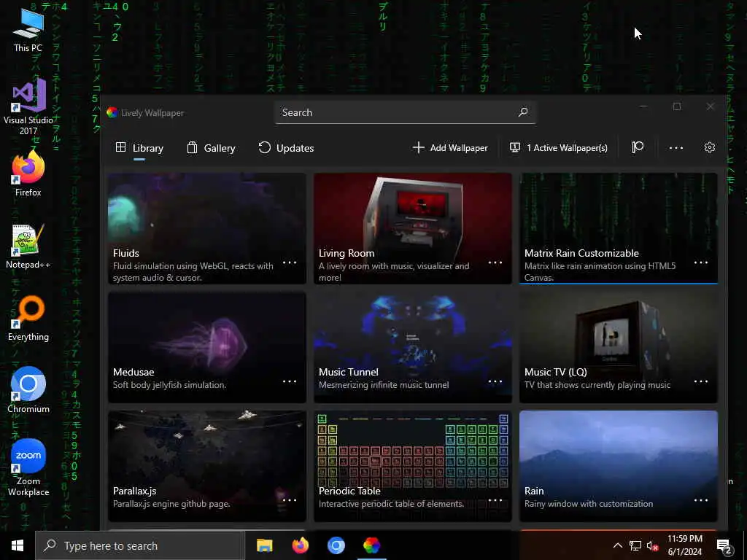Open the taskbar clock and date

point(684,545)
